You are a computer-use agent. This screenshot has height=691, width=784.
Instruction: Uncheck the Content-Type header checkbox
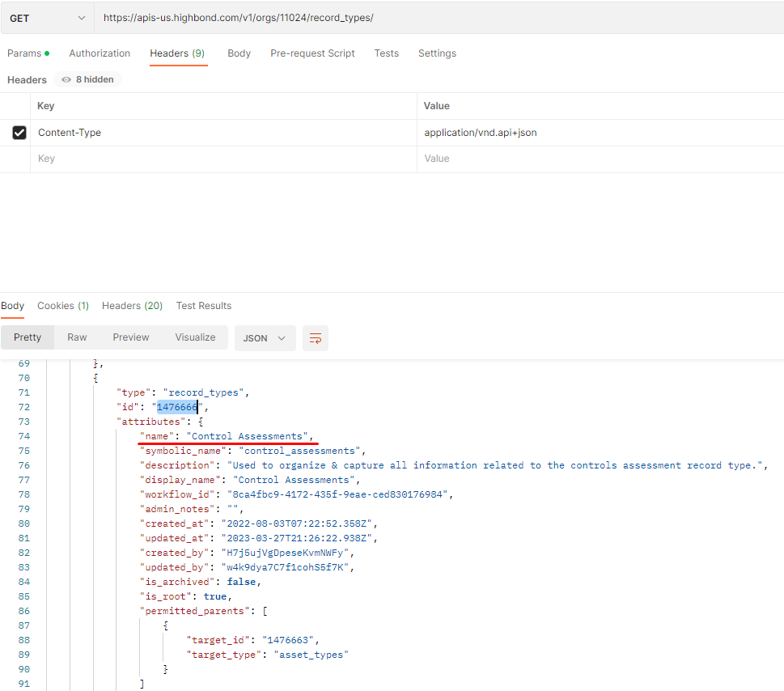(x=19, y=133)
